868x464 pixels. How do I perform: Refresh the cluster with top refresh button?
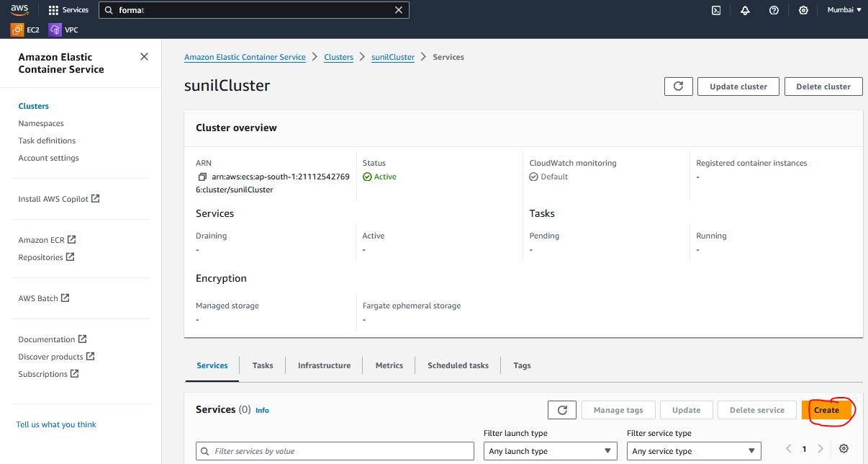678,86
